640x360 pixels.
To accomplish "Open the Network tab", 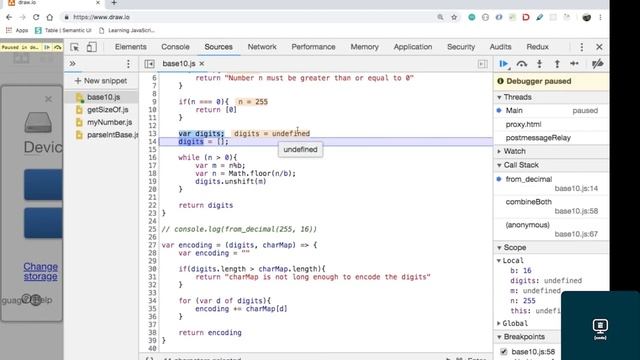I will pos(262,47).
